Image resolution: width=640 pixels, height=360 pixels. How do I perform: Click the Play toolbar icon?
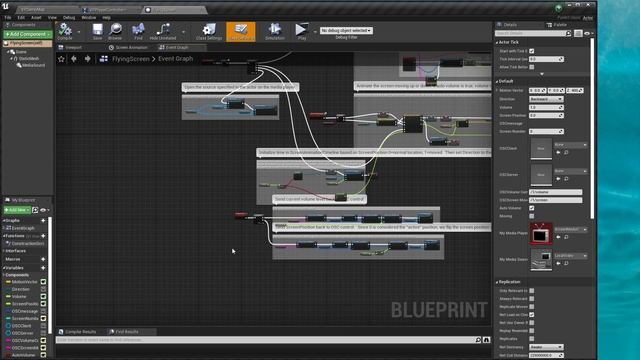302,31
